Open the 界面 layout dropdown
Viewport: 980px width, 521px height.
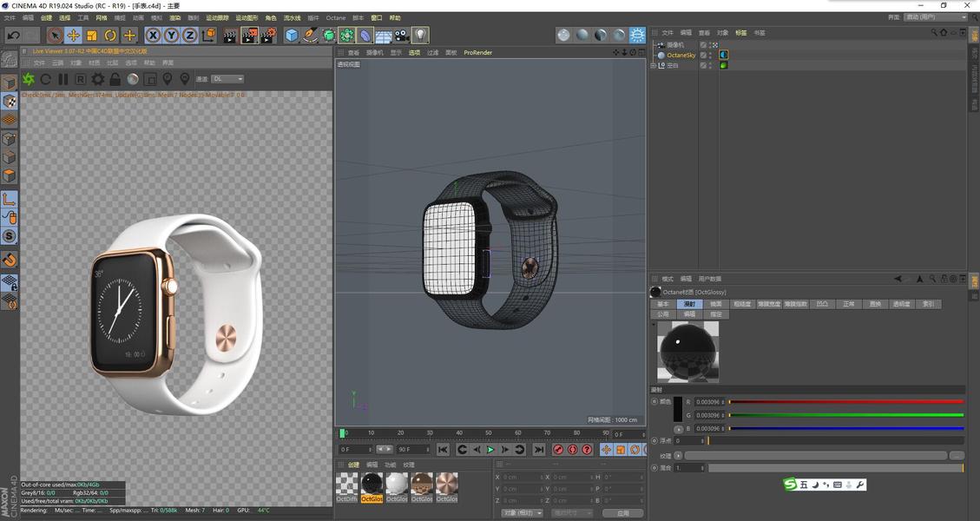point(935,16)
